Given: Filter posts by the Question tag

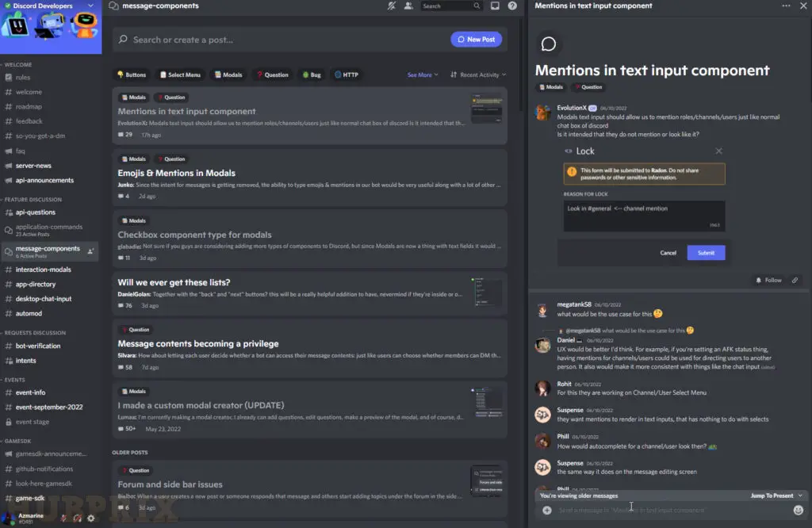Looking at the screenshot, I should click(x=273, y=75).
